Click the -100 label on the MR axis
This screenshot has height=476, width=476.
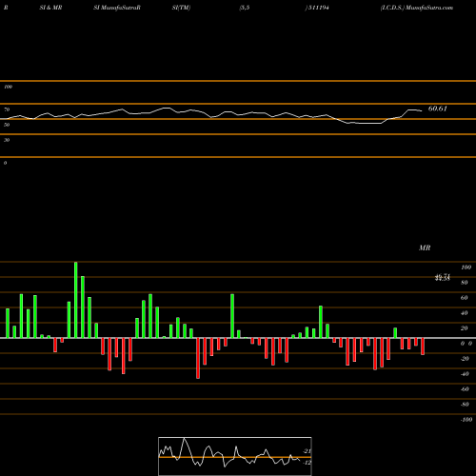tap(466, 420)
